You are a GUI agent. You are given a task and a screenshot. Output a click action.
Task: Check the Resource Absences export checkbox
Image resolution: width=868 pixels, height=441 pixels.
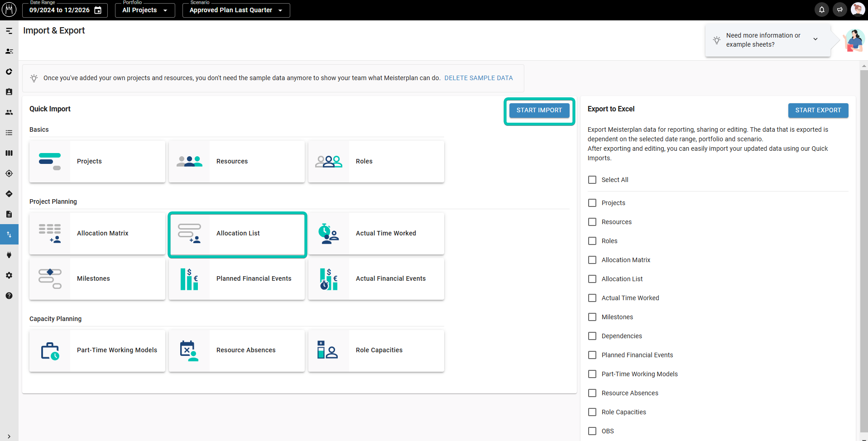pos(592,393)
